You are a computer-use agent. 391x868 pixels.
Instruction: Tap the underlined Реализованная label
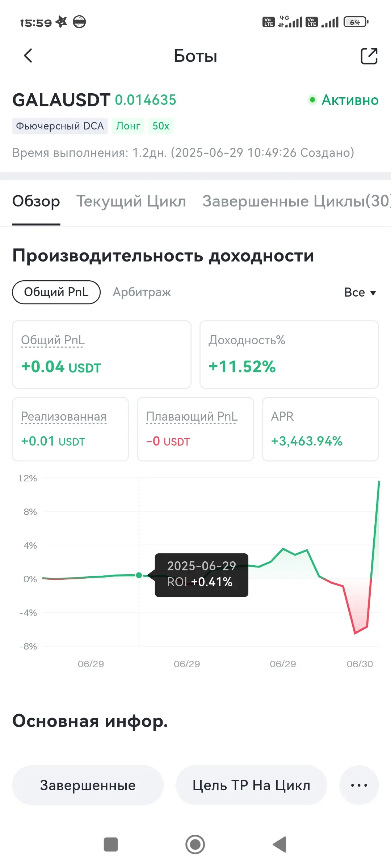tap(64, 416)
